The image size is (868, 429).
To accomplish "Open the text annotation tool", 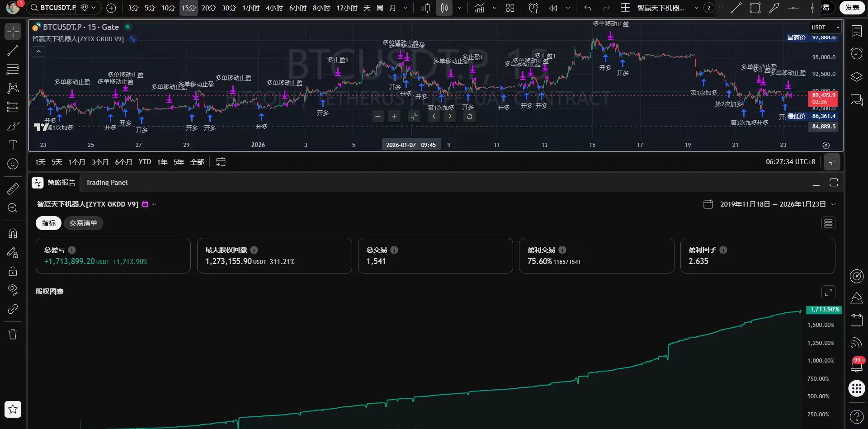I will coord(13,145).
